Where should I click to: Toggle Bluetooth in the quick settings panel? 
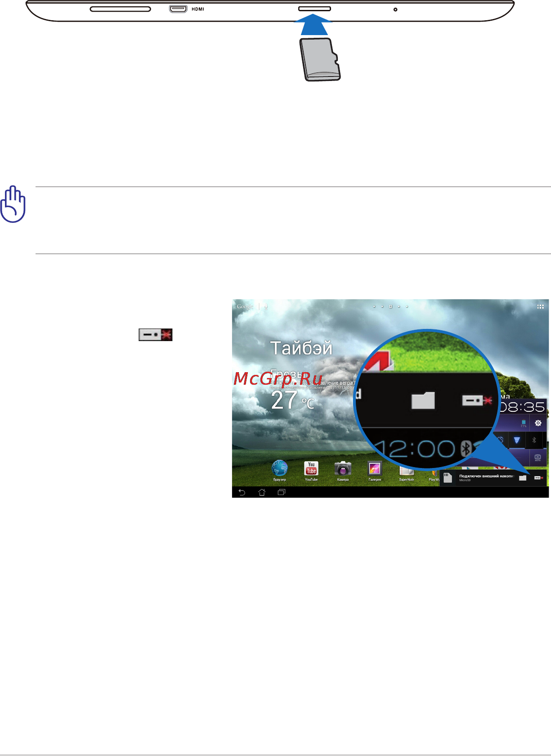point(534,440)
